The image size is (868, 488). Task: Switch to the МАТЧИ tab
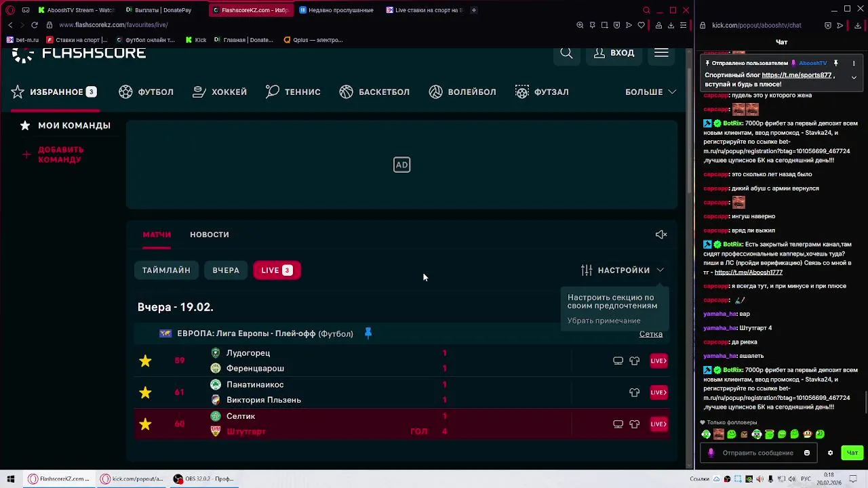(157, 235)
